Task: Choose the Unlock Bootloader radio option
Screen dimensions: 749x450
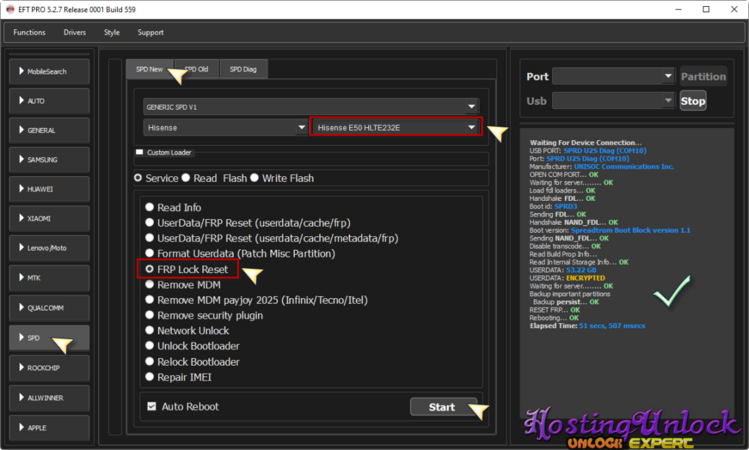Action: pyautogui.click(x=150, y=345)
